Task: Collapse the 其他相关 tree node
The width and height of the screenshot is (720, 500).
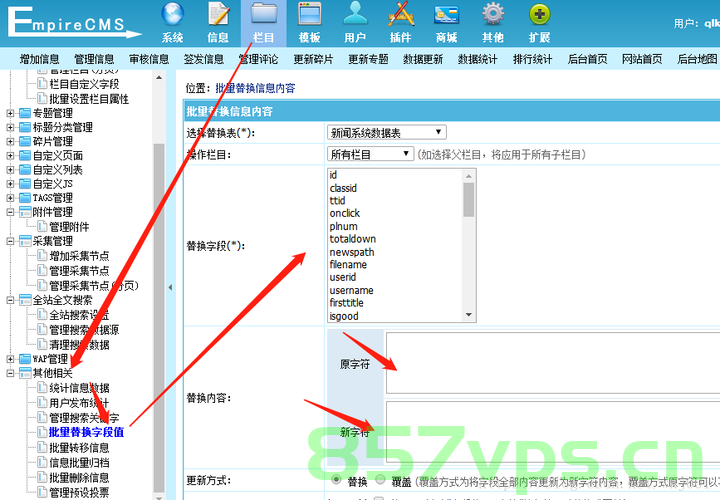Action: tap(10, 373)
